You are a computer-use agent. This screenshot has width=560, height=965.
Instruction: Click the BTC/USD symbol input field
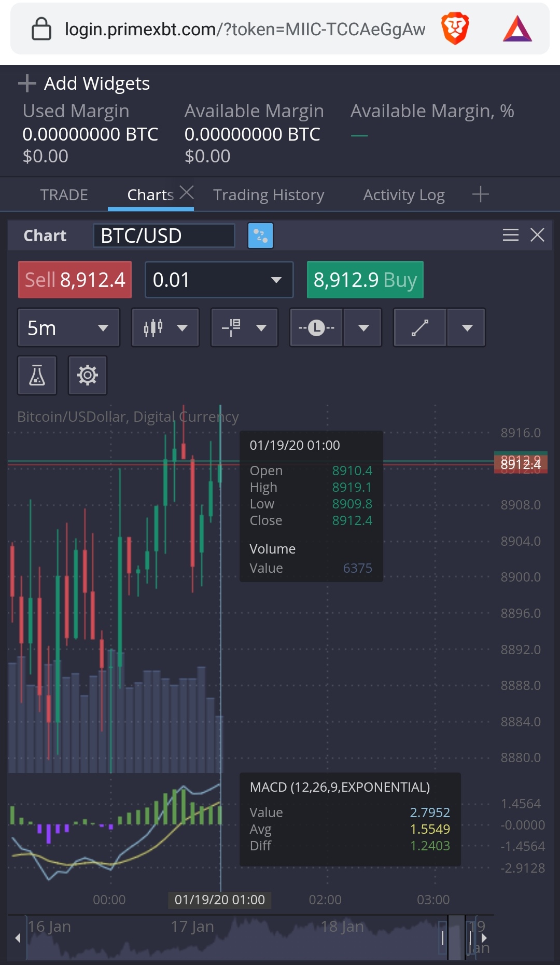pos(164,236)
